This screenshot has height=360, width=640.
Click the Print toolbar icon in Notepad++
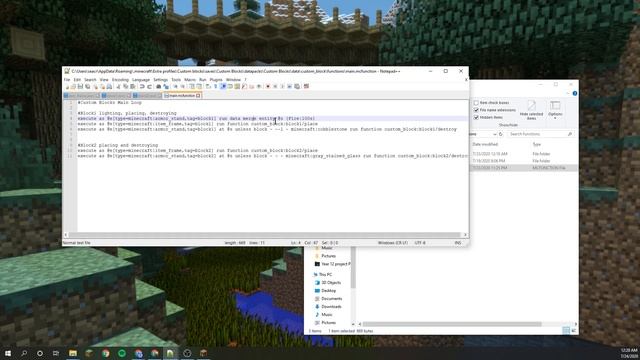click(x=109, y=87)
